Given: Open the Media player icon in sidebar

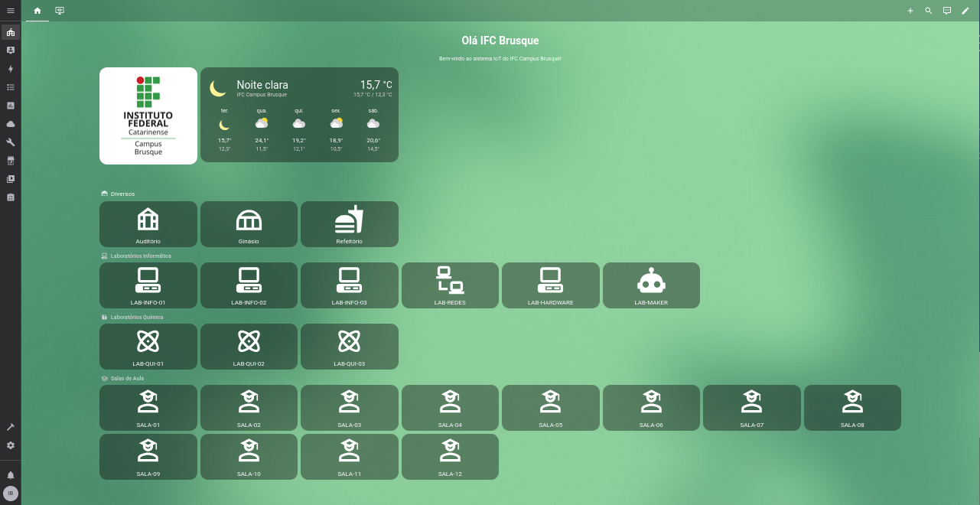Looking at the screenshot, I should (11, 179).
